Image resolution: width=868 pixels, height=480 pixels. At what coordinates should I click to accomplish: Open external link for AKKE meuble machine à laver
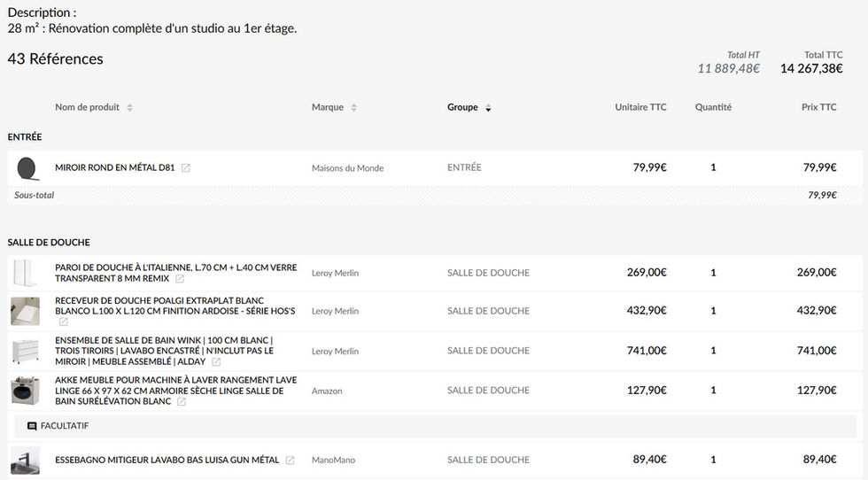pyautogui.click(x=182, y=402)
